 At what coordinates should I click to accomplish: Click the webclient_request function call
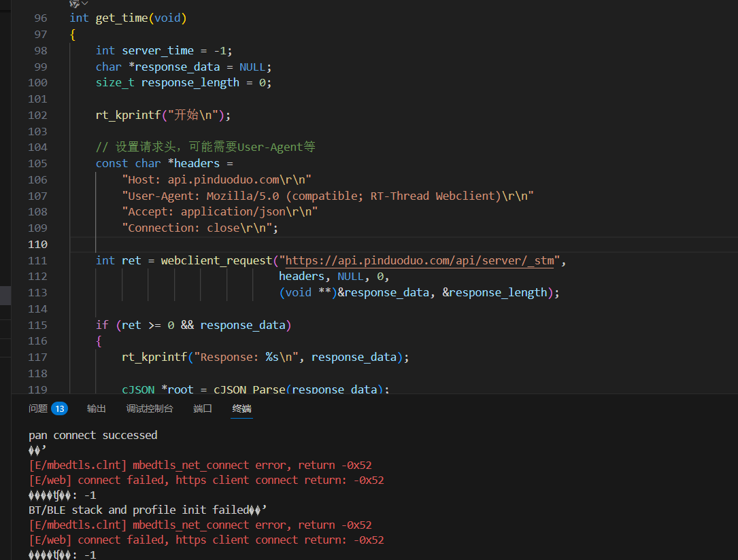pos(216,261)
